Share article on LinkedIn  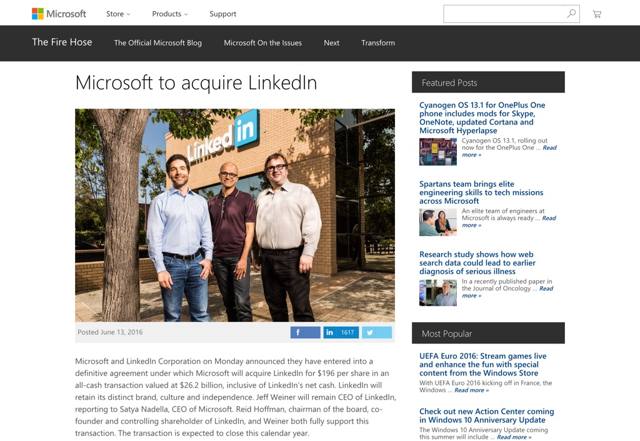point(340,332)
